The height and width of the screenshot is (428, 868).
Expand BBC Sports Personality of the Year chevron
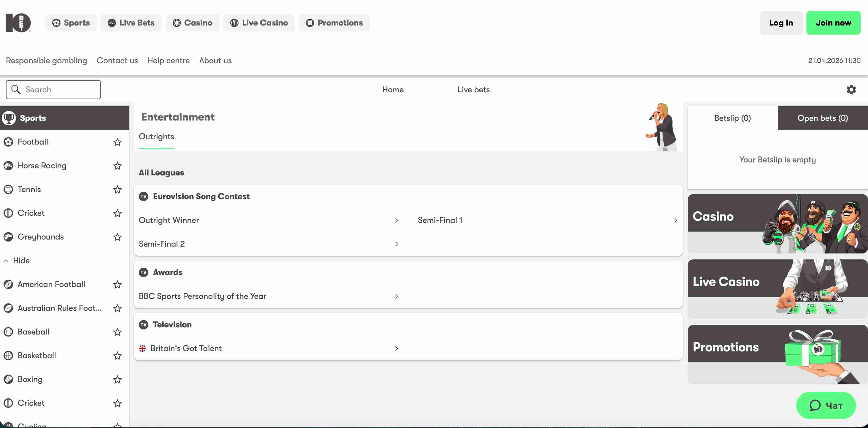[x=397, y=296]
